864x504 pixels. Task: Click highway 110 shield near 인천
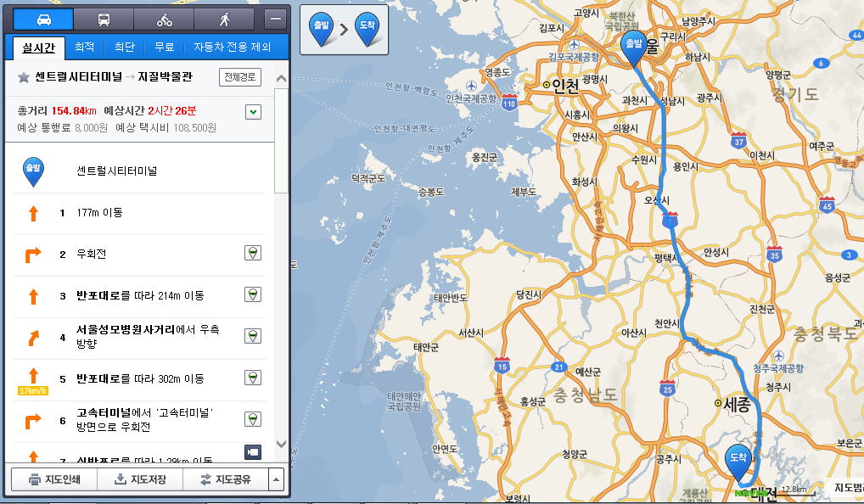click(509, 103)
